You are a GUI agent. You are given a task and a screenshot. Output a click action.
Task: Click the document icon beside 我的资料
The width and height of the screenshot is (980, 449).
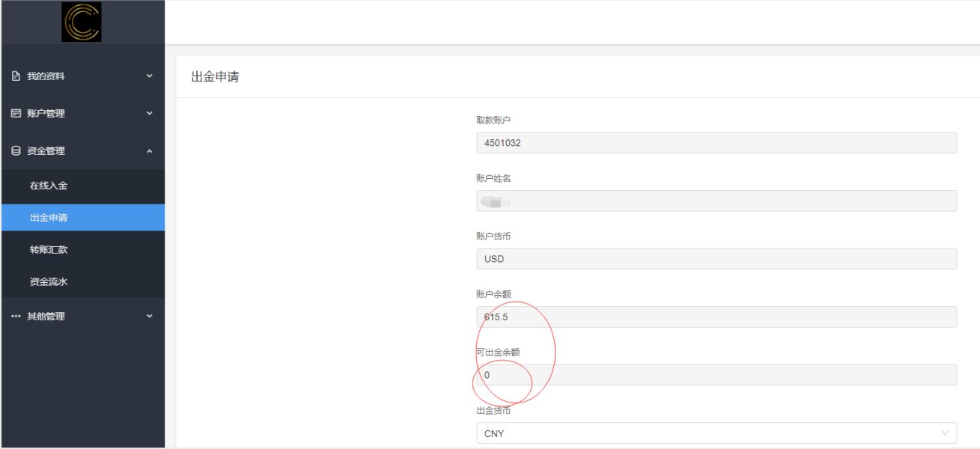pyautogui.click(x=16, y=76)
